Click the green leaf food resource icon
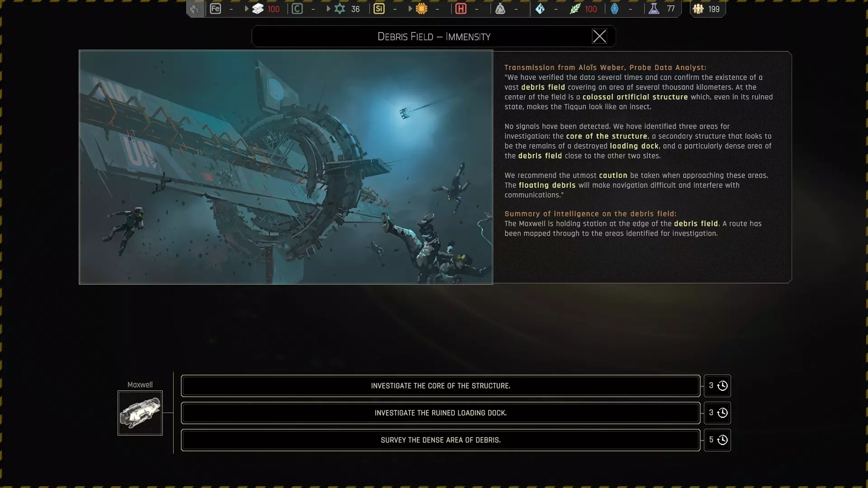The height and width of the screenshot is (488, 868). 575,9
